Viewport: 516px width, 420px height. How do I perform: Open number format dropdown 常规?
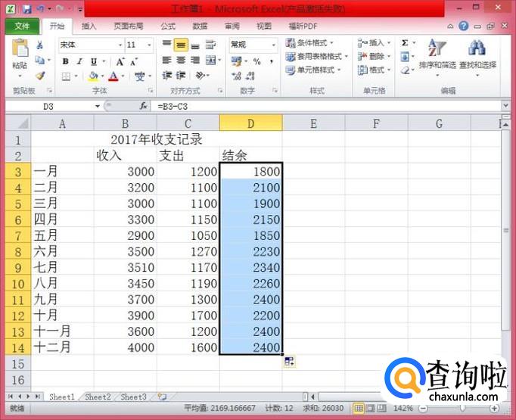coord(273,45)
